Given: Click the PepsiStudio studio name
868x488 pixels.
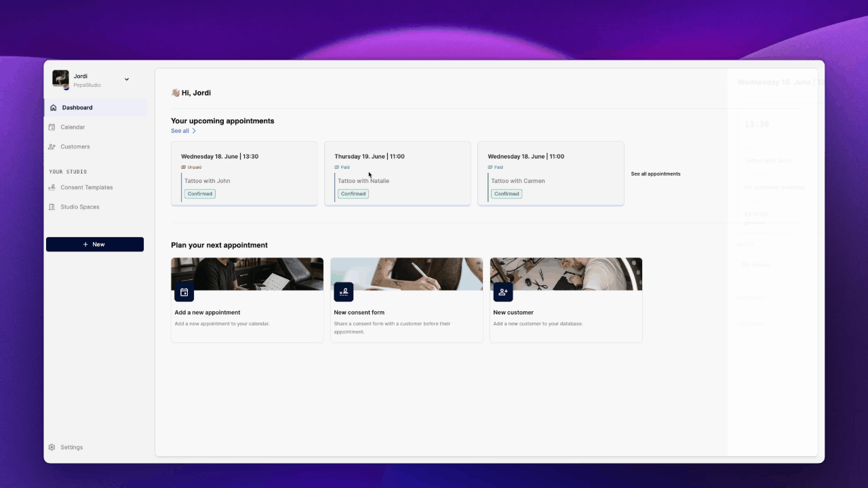Looking at the screenshot, I should [x=87, y=85].
